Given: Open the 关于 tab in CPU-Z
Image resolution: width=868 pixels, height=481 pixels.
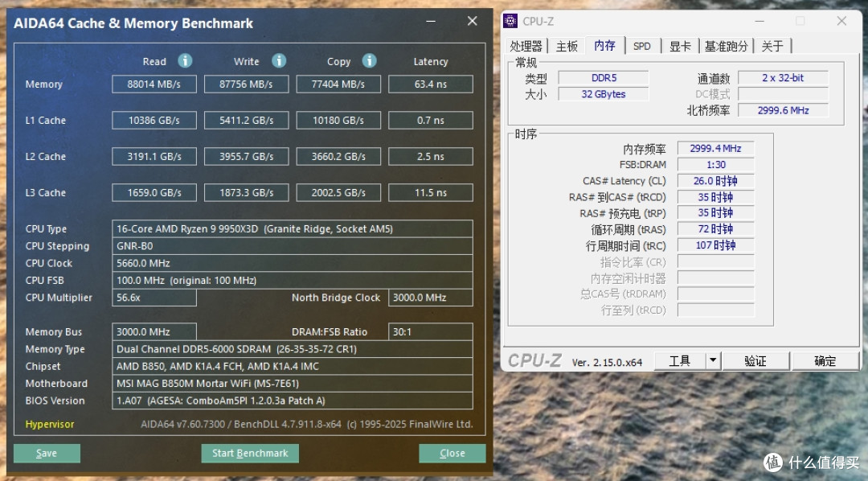Looking at the screenshot, I should [x=772, y=46].
